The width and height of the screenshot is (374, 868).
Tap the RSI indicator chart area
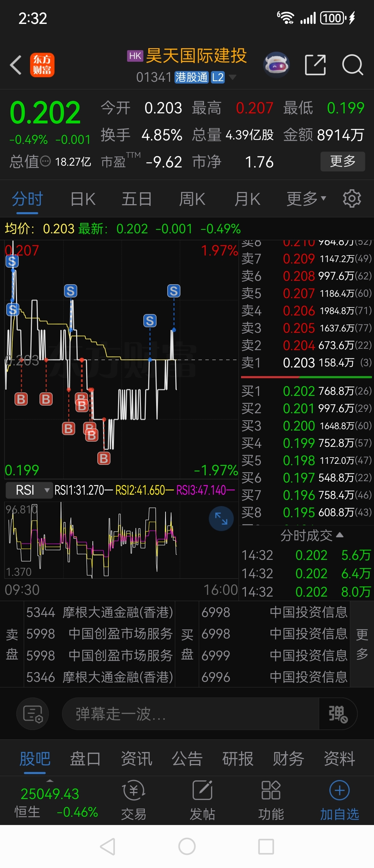[121, 541]
